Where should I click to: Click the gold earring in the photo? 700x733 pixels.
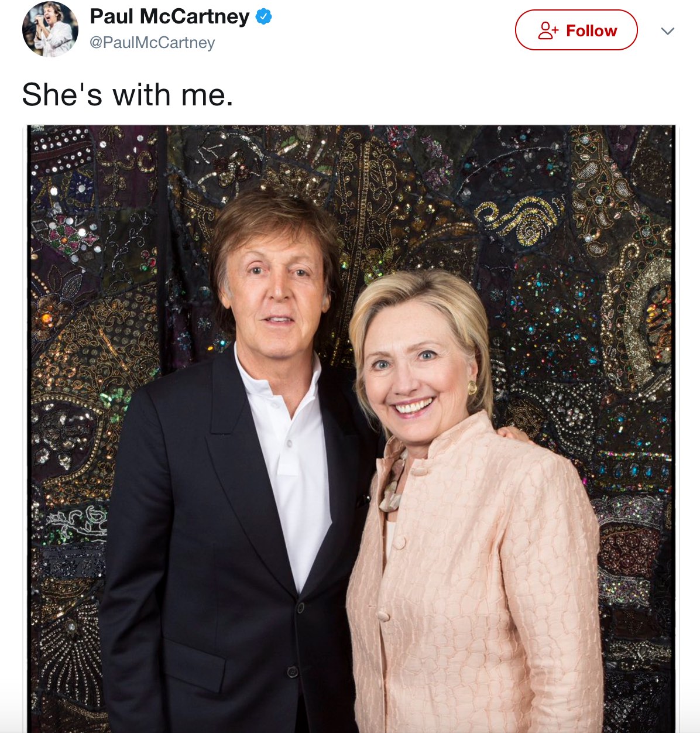coord(472,388)
